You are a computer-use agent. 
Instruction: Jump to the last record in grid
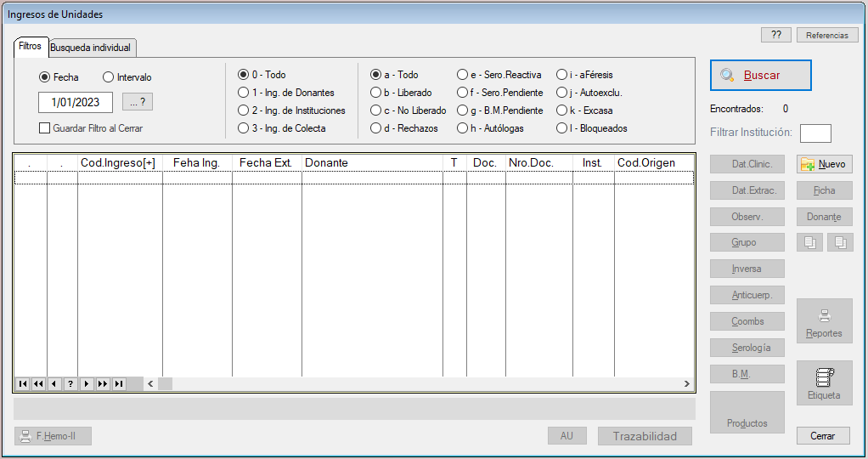[x=119, y=384]
